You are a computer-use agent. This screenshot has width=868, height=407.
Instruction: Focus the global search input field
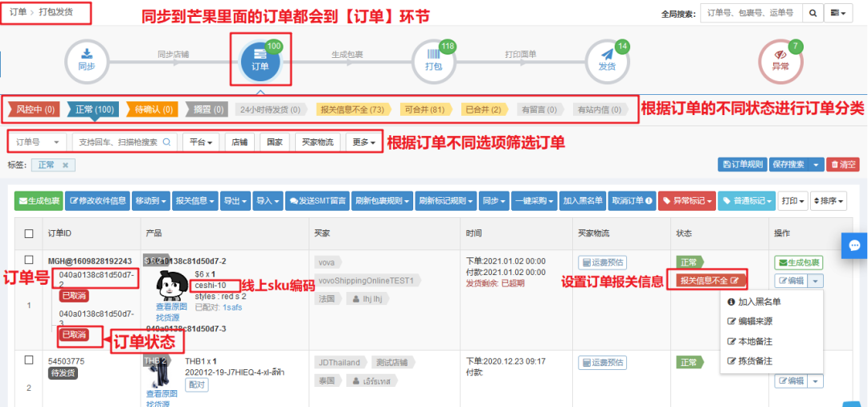751,14
